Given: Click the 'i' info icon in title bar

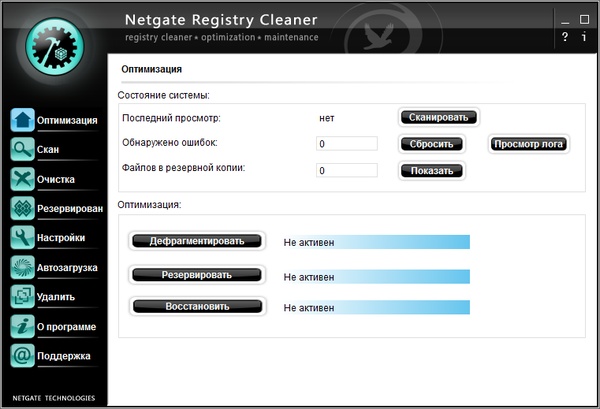Looking at the screenshot, I should (x=584, y=37).
